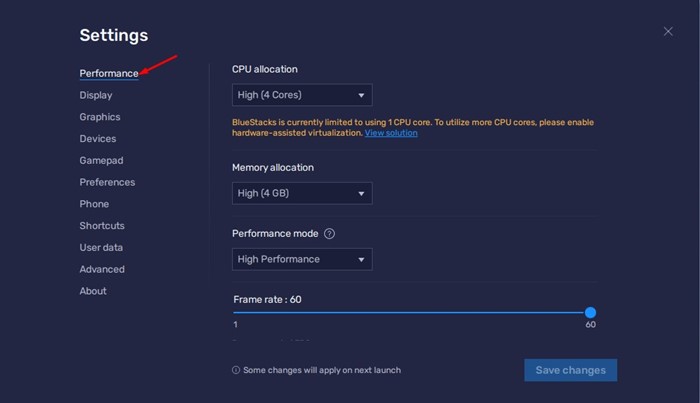The image size is (700, 403).
Task: Click the Performance mode help question icon
Action: (x=329, y=234)
